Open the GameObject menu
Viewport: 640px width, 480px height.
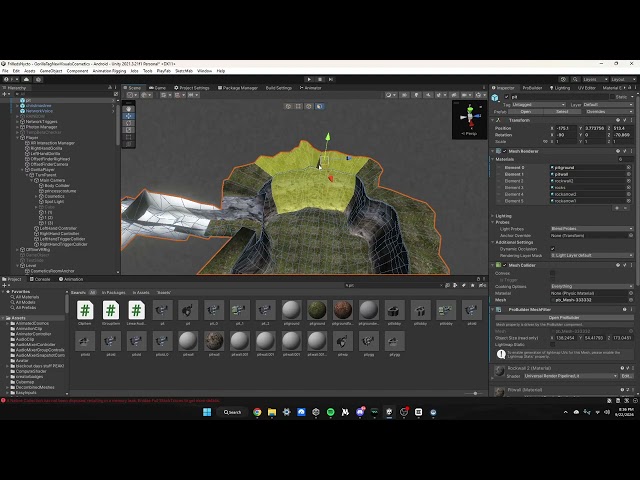pos(51,71)
